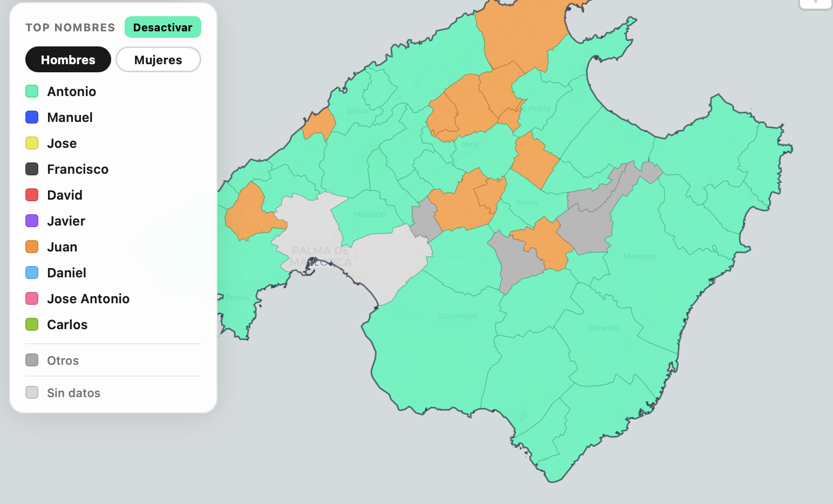Click the Manuel blue color swatch

32,118
